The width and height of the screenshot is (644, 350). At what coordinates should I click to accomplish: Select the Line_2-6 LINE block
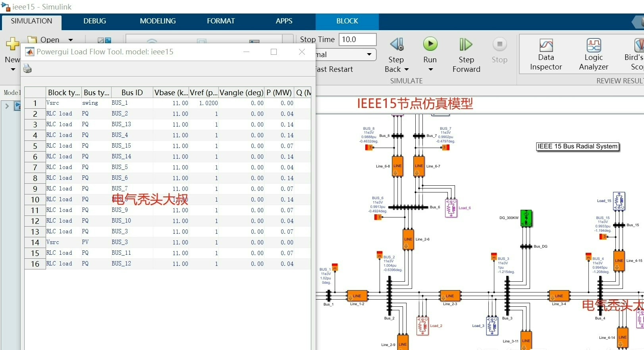[408, 239]
